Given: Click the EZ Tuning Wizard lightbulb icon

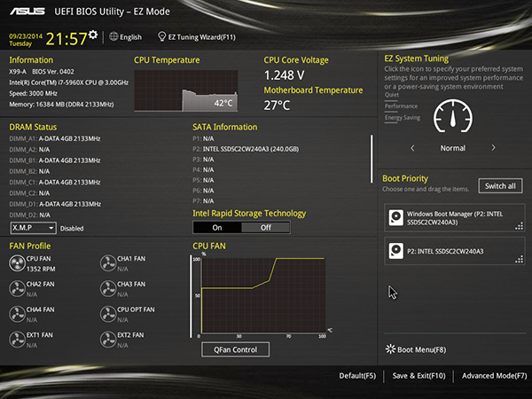Looking at the screenshot, I should pyautogui.click(x=162, y=36).
